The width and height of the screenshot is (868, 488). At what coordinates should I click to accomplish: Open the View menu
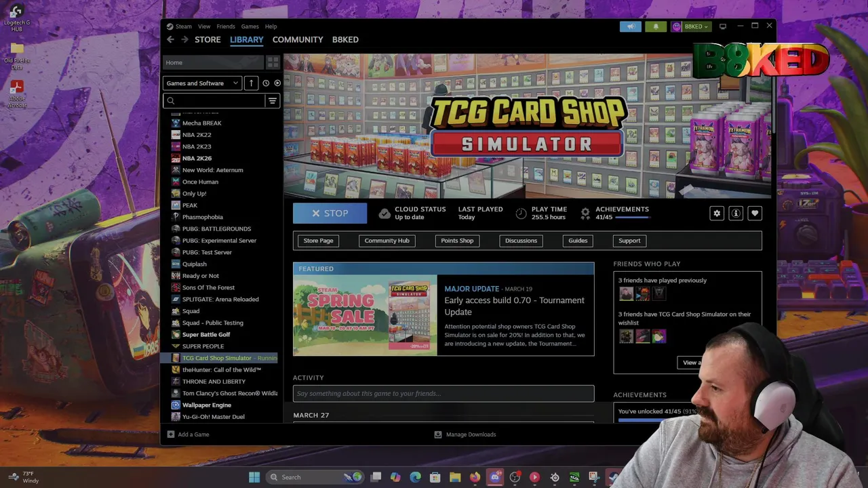(204, 26)
